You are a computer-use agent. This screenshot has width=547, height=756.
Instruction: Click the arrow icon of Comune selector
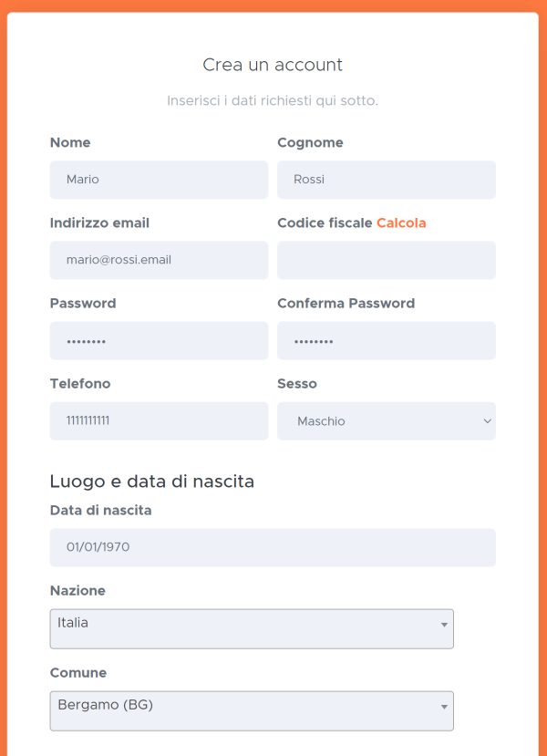444,708
